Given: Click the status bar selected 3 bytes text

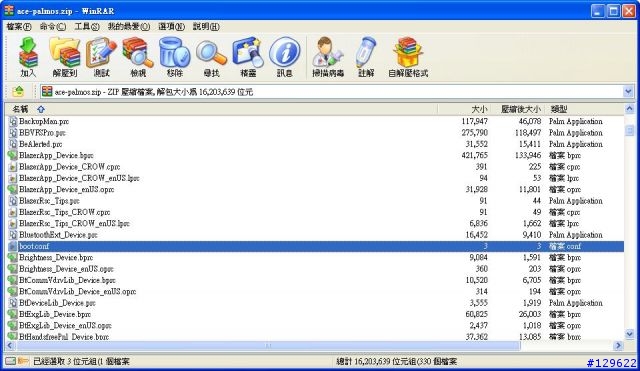Looking at the screenshot, I should tap(81, 361).
